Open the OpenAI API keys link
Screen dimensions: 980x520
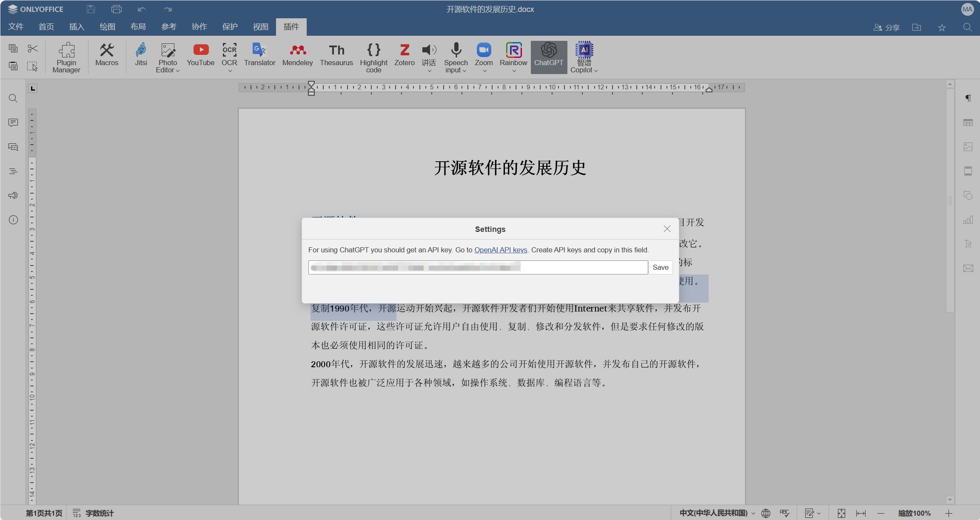click(x=501, y=250)
